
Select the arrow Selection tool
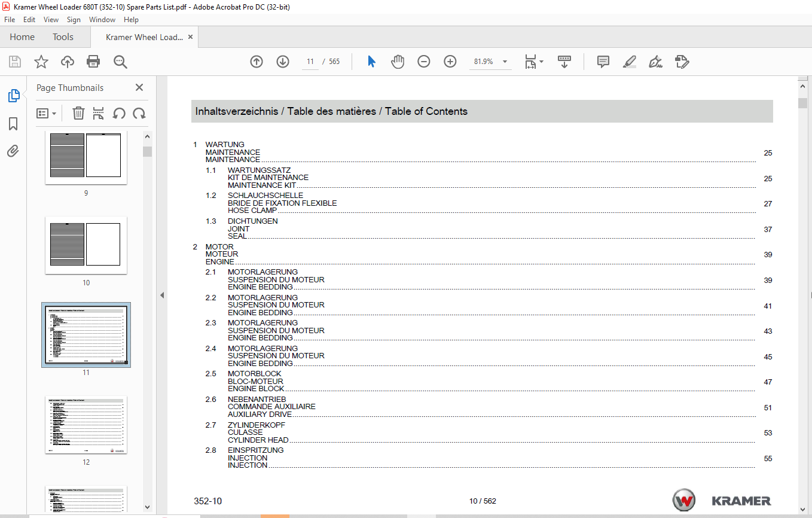point(371,62)
